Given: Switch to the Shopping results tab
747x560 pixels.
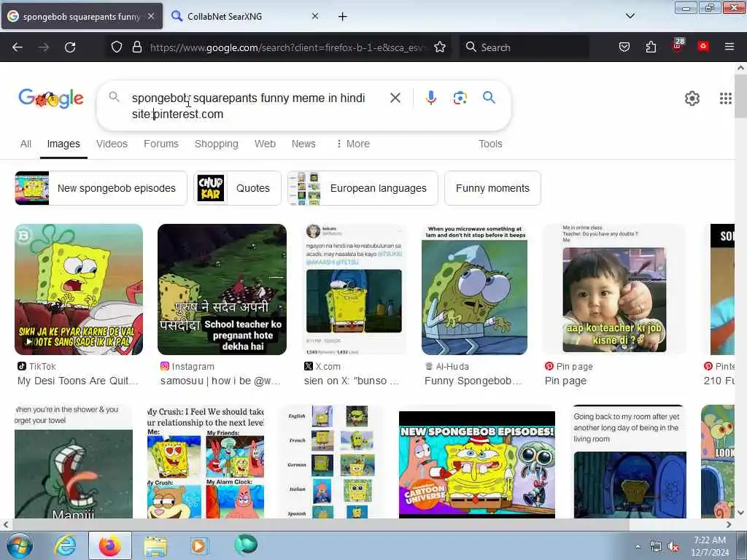Looking at the screenshot, I should 216,144.
